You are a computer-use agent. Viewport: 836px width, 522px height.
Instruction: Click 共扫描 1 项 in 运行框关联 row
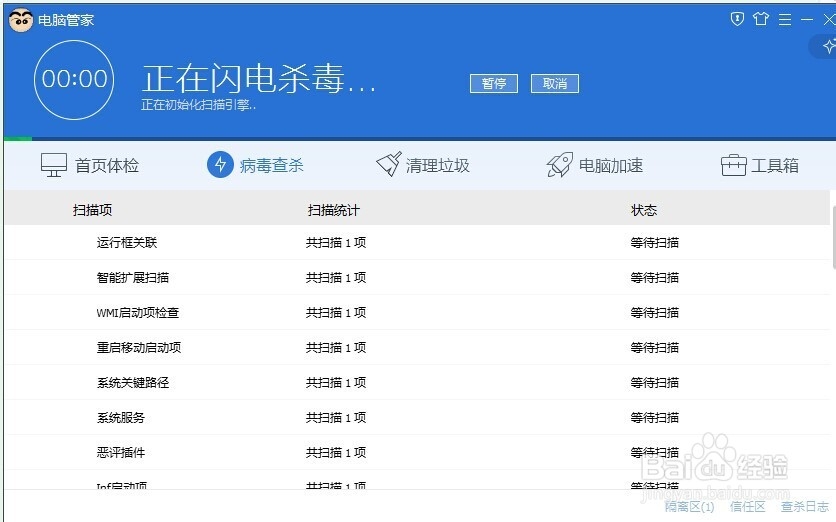336,243
